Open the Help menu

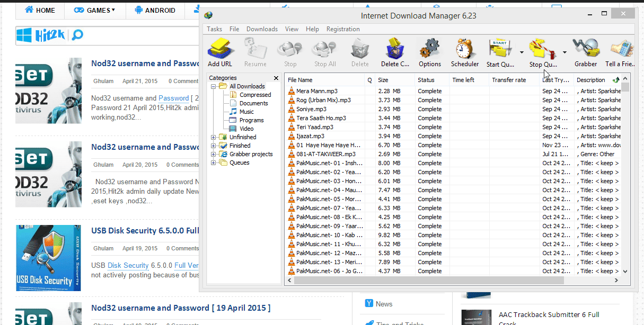click(313, 29)
